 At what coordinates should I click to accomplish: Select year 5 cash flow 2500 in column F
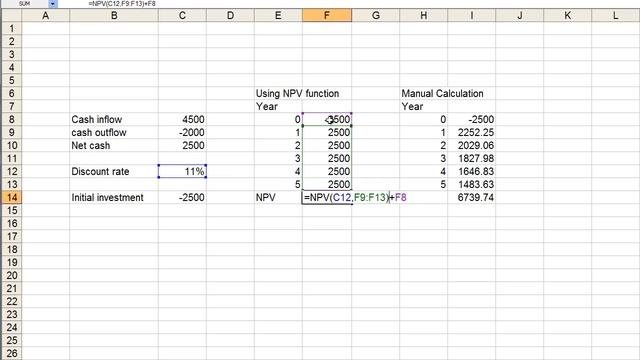(327, 184)
